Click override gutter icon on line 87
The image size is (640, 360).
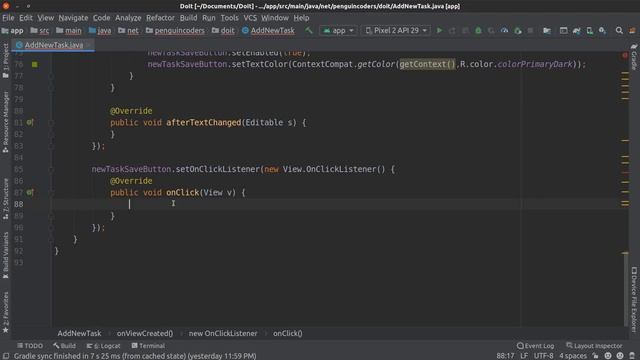[x=30, y=192]
